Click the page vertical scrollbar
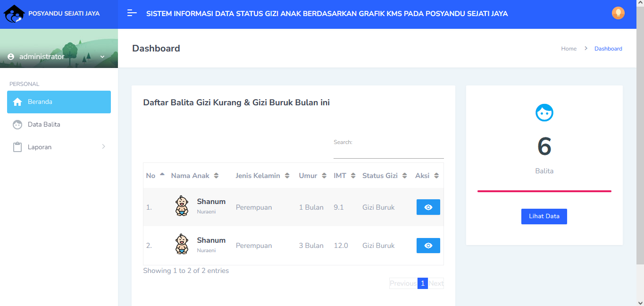 pyautogui.click(x=640, y=142)
